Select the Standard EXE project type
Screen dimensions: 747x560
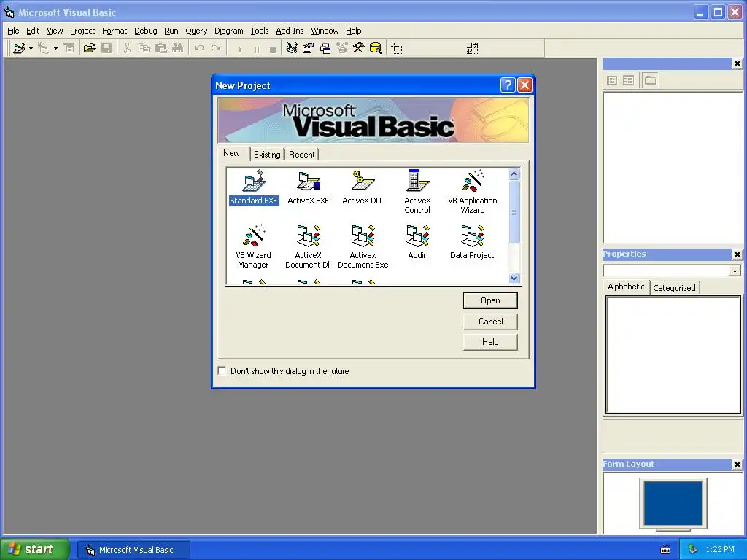coord(253,187)
